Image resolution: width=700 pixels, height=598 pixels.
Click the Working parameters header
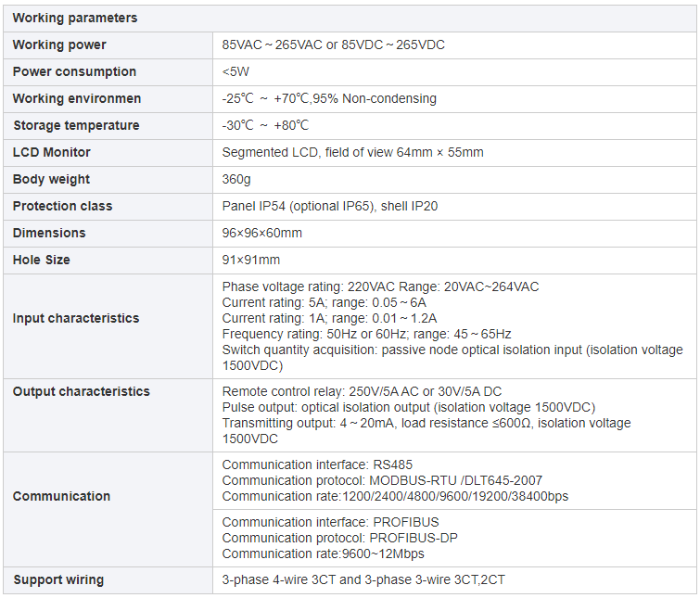[x=75, y=19]
